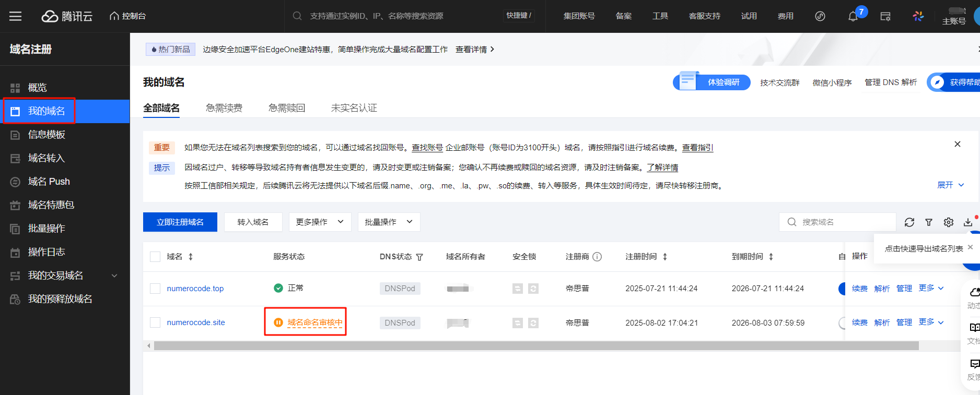Refresh the domain list
This screenshot has height=395, width=980.
[x=909, y=222]
